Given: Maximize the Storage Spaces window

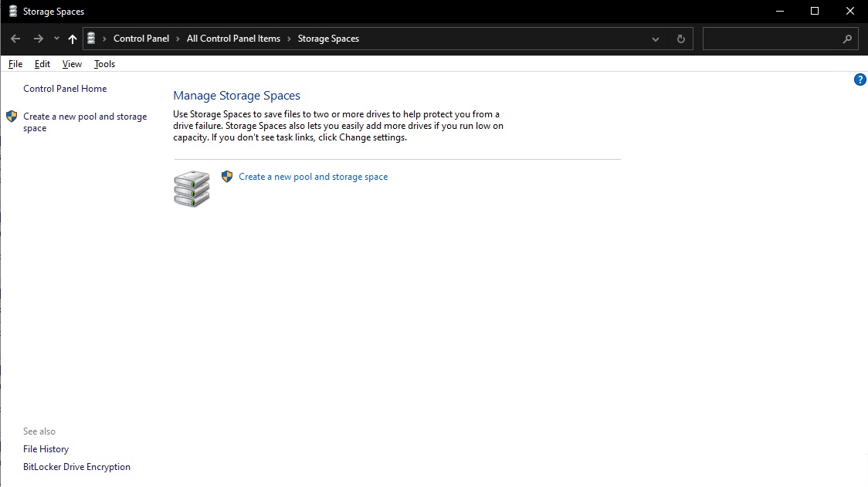Looking at the screenshot, I should tap(815, 11).
